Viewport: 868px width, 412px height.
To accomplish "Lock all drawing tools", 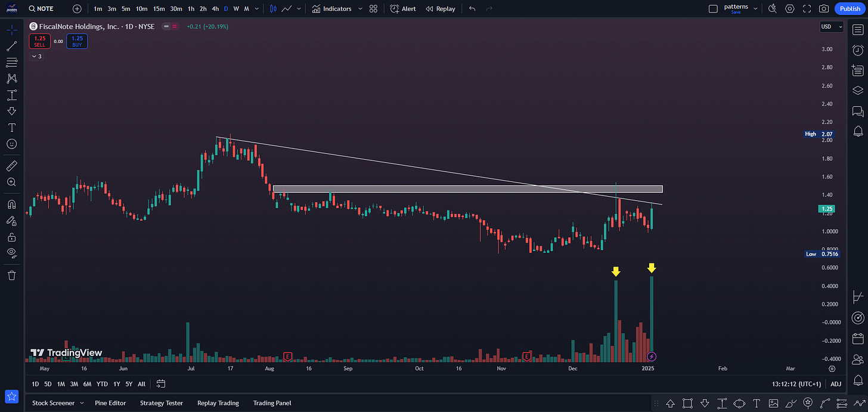I will click(11, 237).
